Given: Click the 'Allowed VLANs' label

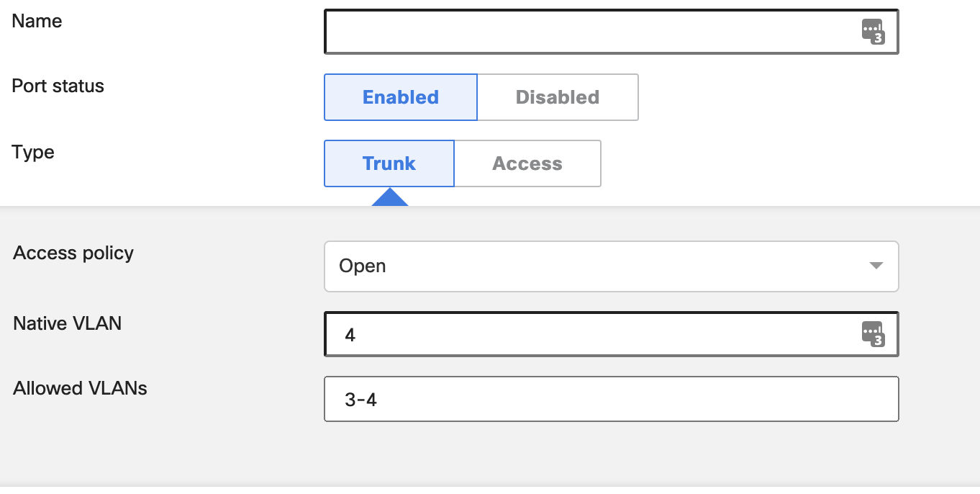Looking at the screenshot, I should (79, 388).
